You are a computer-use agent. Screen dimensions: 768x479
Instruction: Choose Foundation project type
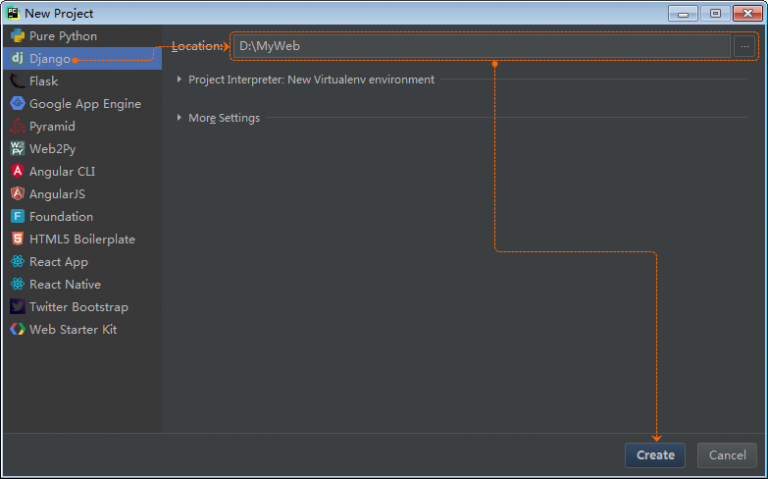click(x=60, y=217)
